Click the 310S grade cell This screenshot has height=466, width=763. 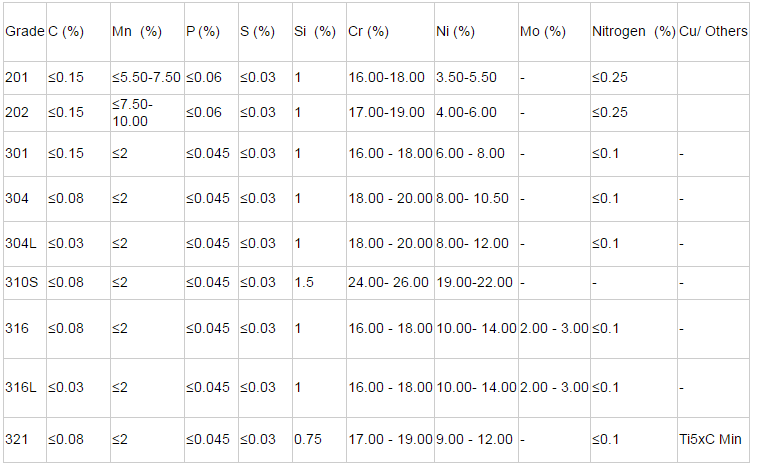pyautogui.click(x=22, y=282)
